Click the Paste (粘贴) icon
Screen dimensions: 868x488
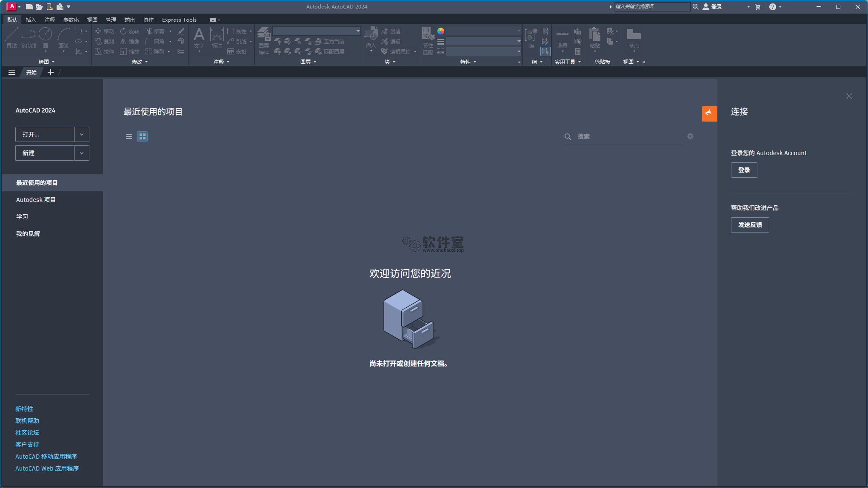click(x=595, y=34)
